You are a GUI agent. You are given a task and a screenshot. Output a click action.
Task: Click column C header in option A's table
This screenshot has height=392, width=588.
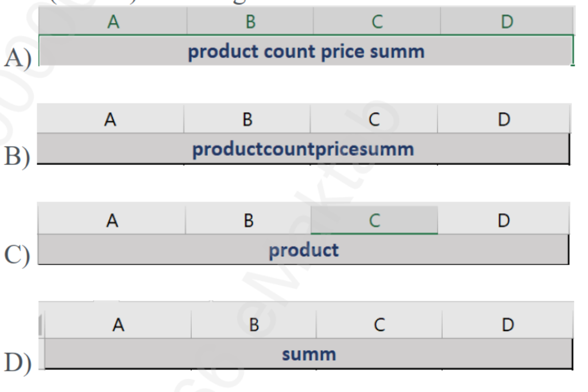click(377, 22)
